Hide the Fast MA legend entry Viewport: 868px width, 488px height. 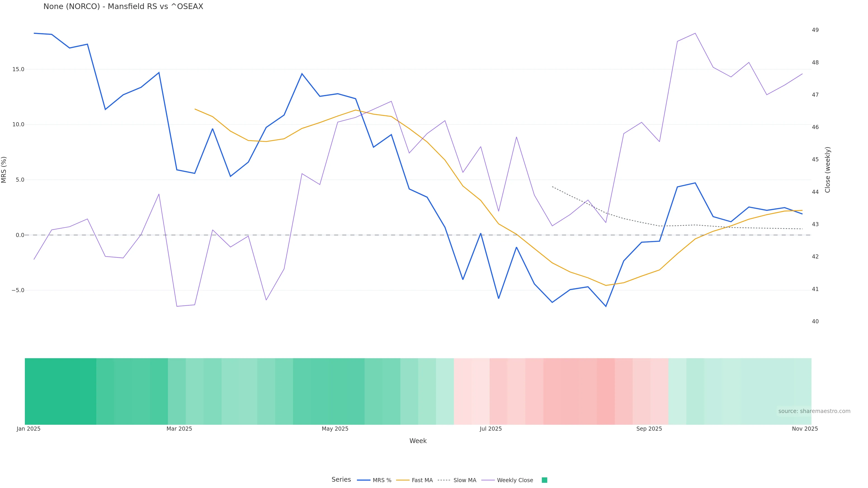[x=415, y=480]
